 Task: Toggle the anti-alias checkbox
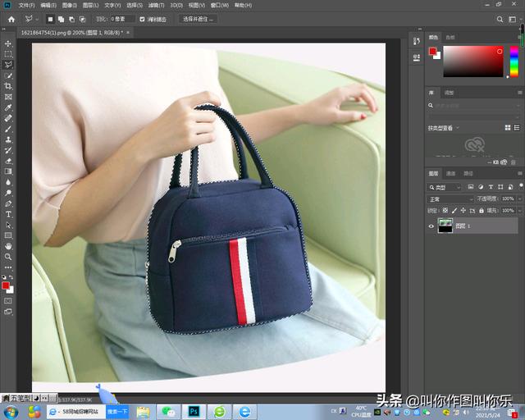click(x=142, y=18)
